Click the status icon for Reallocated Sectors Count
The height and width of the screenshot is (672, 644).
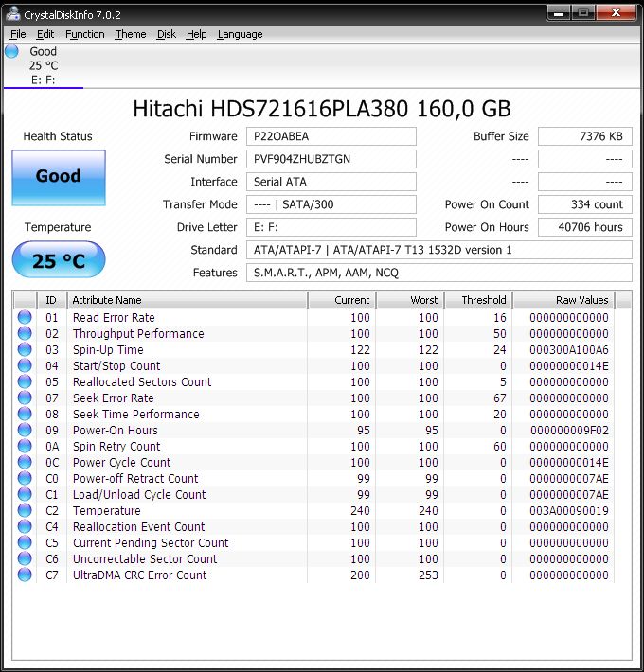[25, 382]
